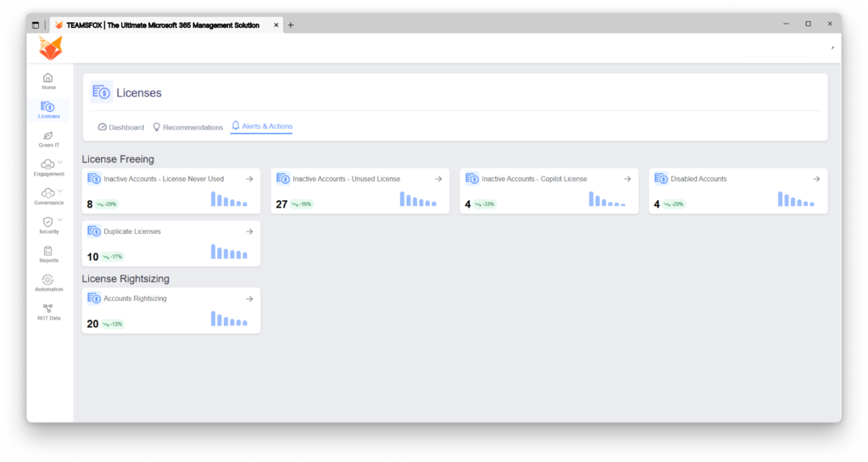Open the Engagement cloud icon
868x462 pixels.
47,164
